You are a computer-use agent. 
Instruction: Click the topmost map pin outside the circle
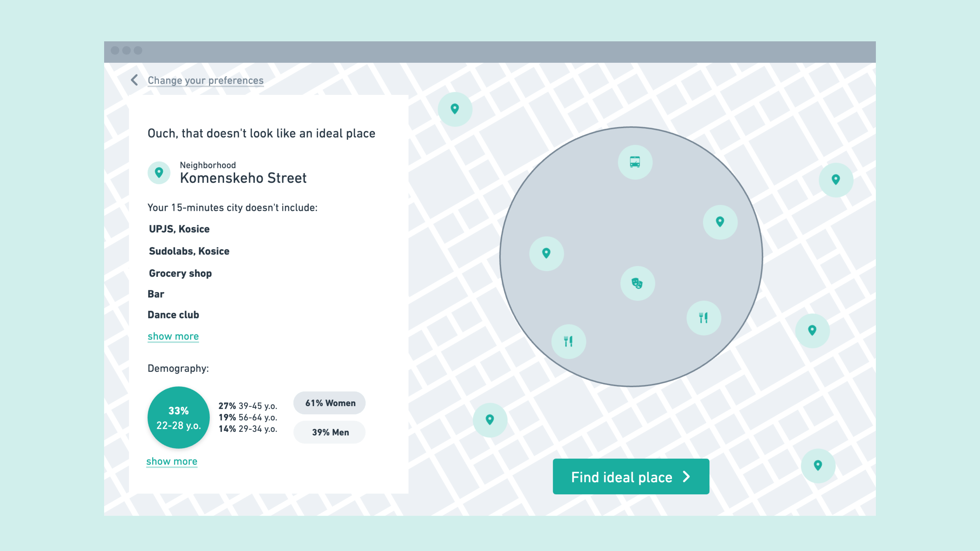455,109
